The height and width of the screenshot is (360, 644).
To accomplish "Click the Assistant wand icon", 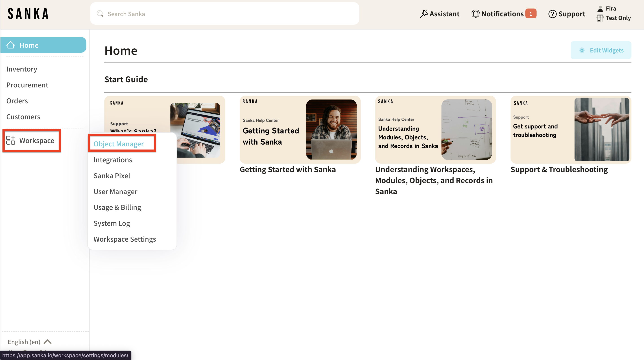I will [424, 14].
